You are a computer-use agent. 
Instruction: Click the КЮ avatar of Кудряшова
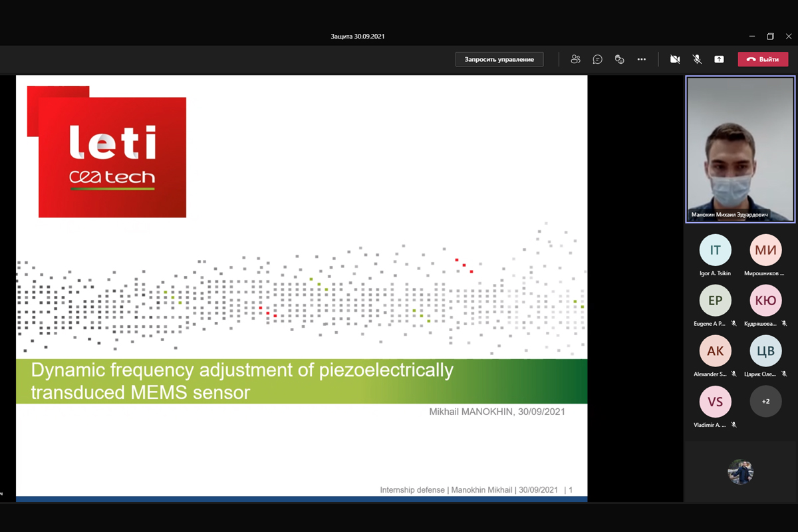click(x=765, y=301)
